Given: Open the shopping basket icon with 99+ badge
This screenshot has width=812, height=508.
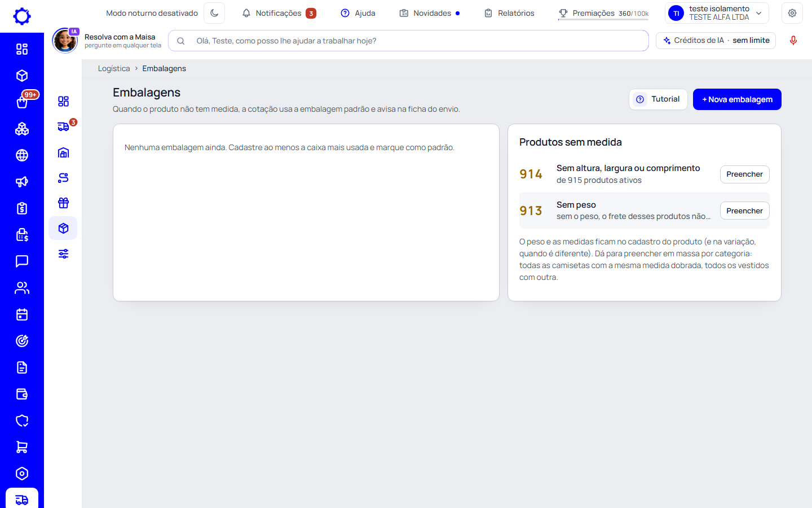Looking at the screenshot, I should [x=22, y=102].
